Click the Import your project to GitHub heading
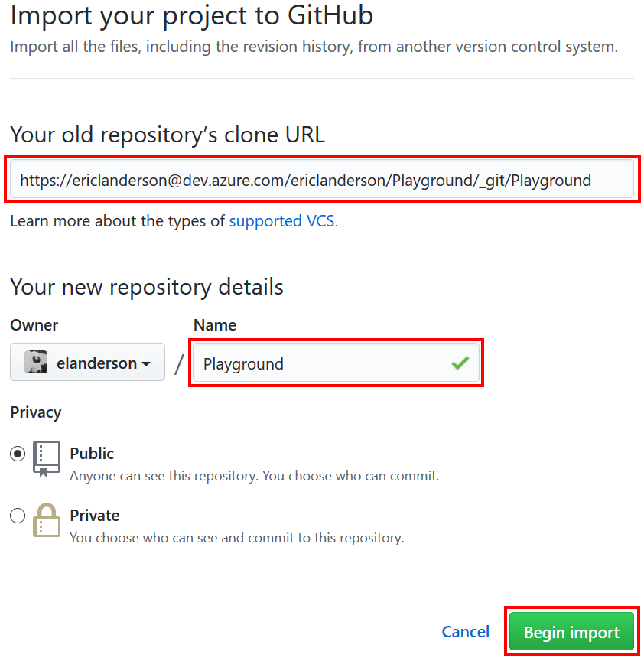This screenshot has height=661, width=644. [190, 15]
